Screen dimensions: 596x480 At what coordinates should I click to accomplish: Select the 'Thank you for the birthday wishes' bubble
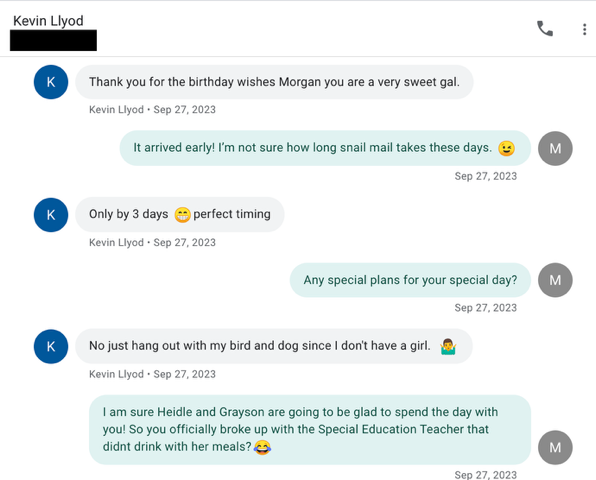274,82
